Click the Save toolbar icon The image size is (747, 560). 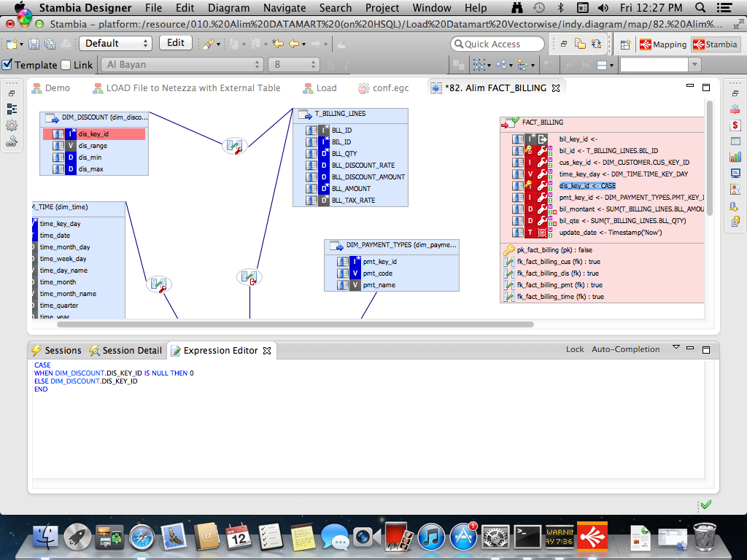(34, 44)
